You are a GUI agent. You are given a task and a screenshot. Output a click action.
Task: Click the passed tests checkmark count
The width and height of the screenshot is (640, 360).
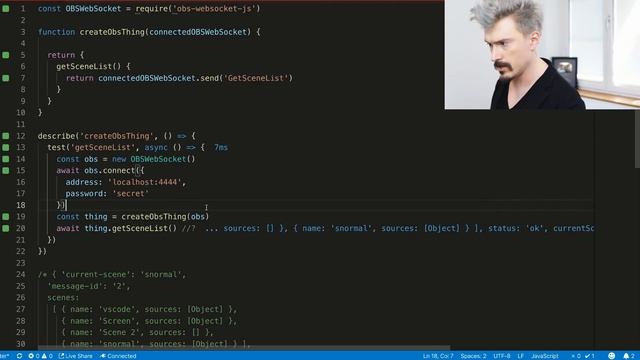pyautogui.click(x=590, y=356)
